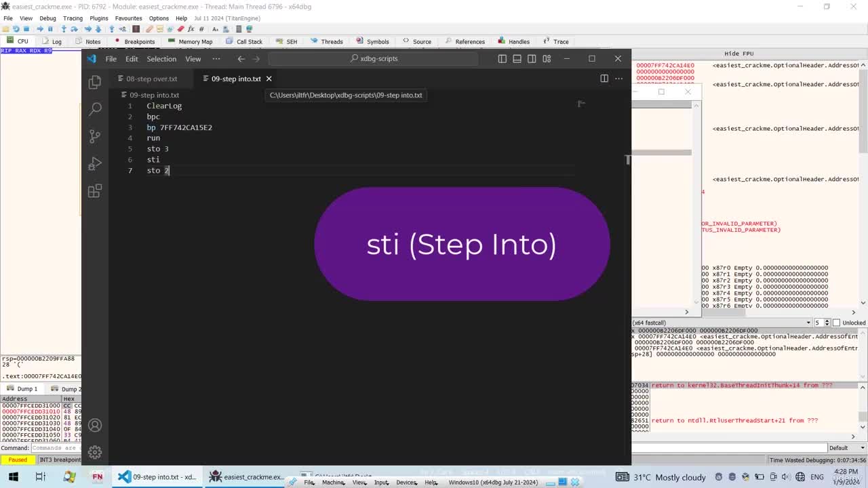Switch to x64dbg Memory Map tab
The width and height of the screenshot is (868, 488).
coord(190,41)
